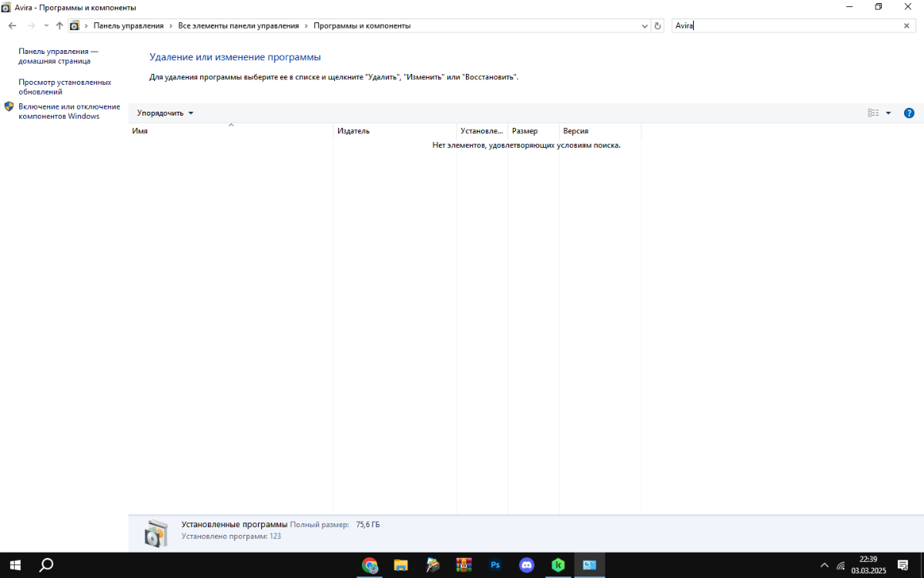Refresh the programs list

[658, 25]
